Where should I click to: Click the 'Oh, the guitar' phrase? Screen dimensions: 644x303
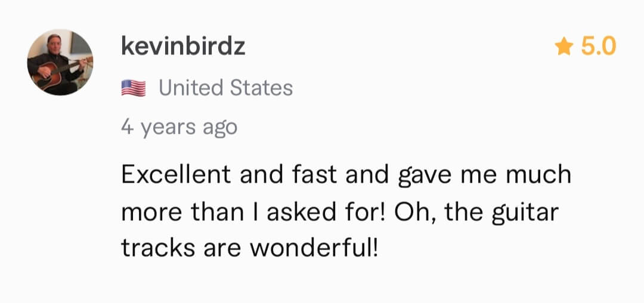click(476, 214)
